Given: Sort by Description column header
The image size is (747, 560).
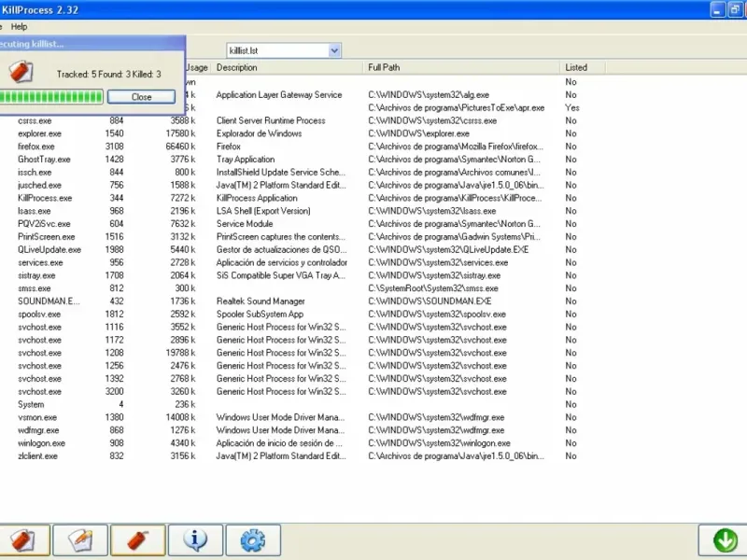Looking at the screenshot, I should (289, 67).
